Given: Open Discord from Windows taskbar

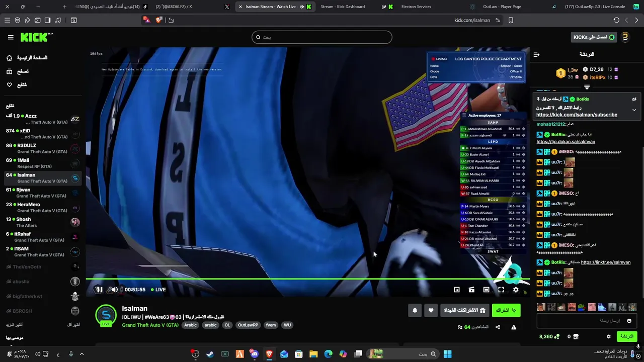Looking at the screenshot, I should [x=255, y=354].
